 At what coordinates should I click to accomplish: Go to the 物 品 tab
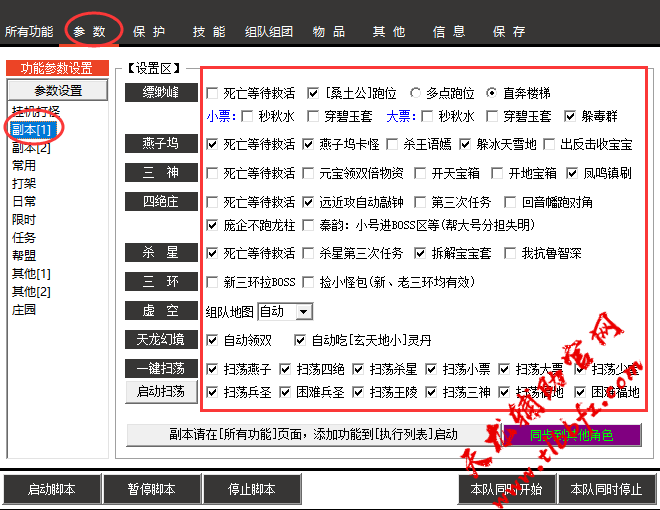click(329, 32)
